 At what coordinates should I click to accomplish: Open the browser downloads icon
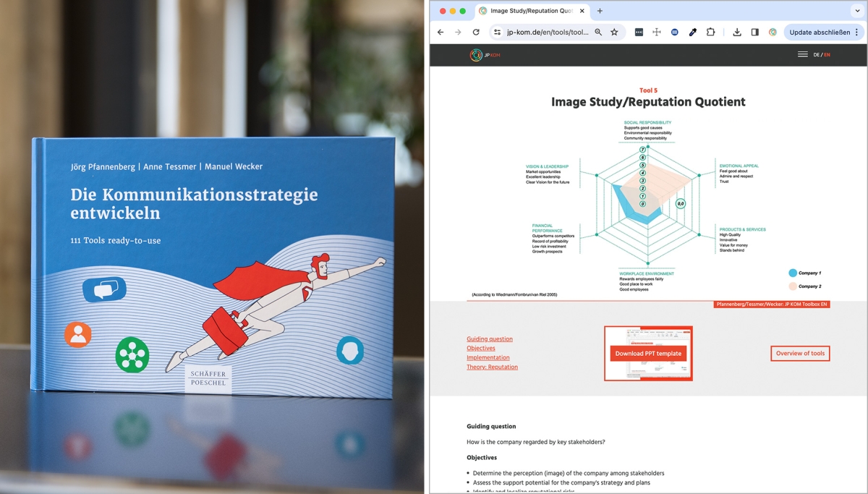coord(737,33)
